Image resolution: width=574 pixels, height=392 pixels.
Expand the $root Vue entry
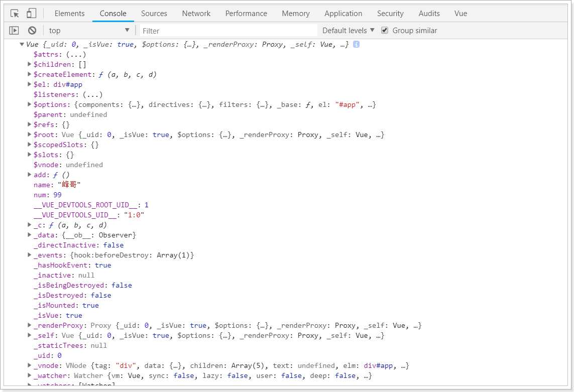click(x=29, y=135)
